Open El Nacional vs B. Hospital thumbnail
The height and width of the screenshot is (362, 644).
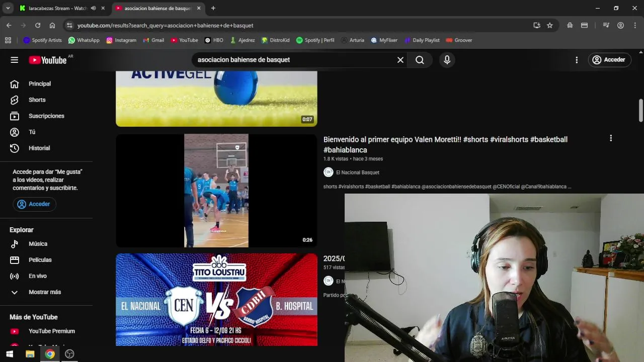(x=216, y=300)
